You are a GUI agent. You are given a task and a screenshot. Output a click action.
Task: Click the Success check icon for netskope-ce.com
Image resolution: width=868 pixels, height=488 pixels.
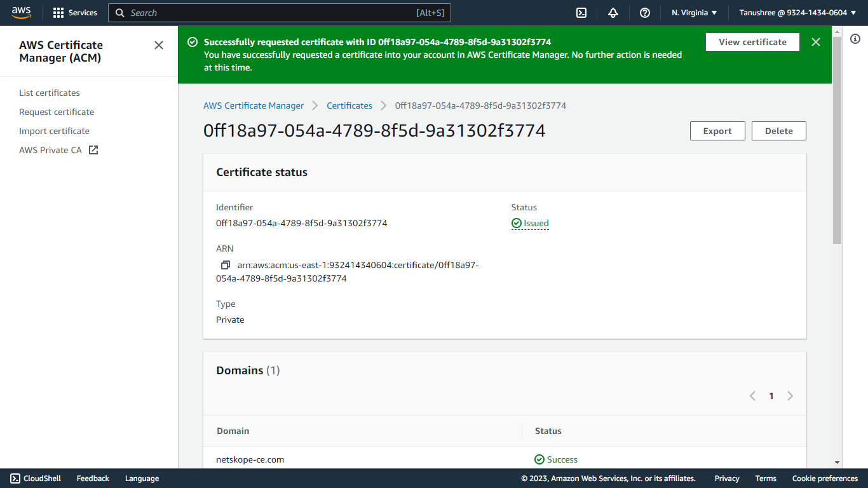click(539, 459)
